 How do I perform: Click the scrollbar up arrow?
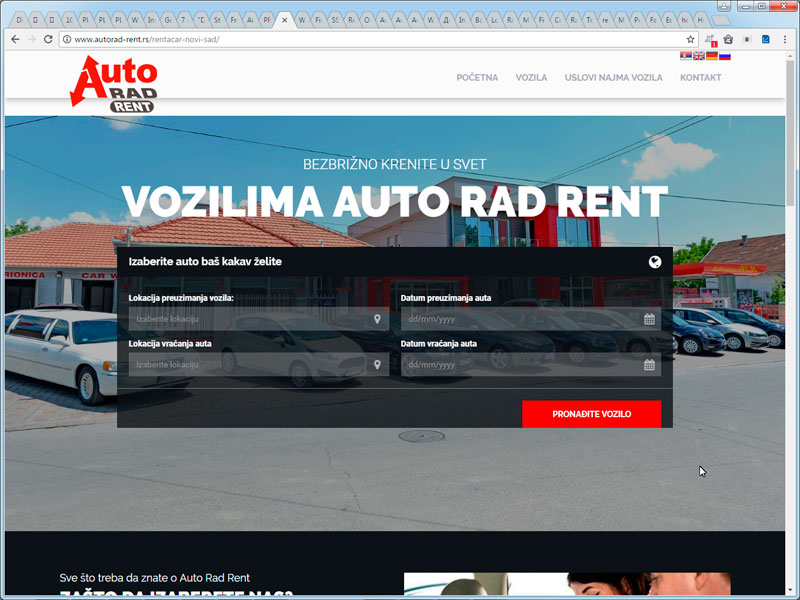791,54
